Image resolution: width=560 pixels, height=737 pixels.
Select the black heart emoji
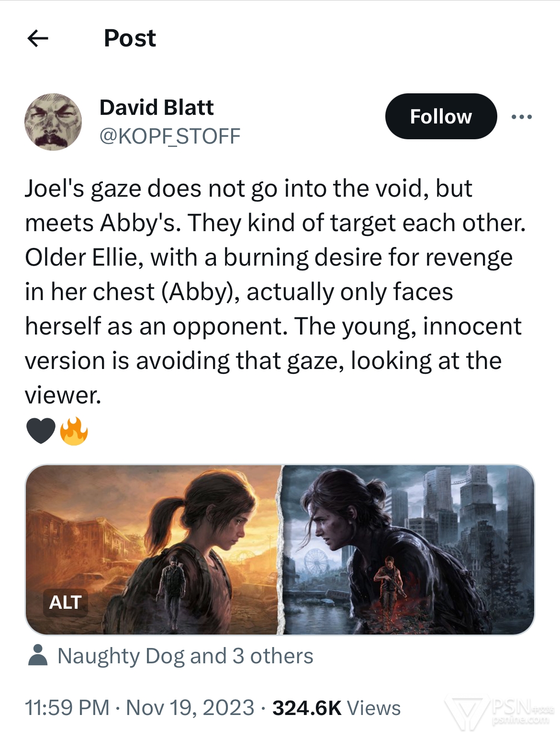(41, 431)
